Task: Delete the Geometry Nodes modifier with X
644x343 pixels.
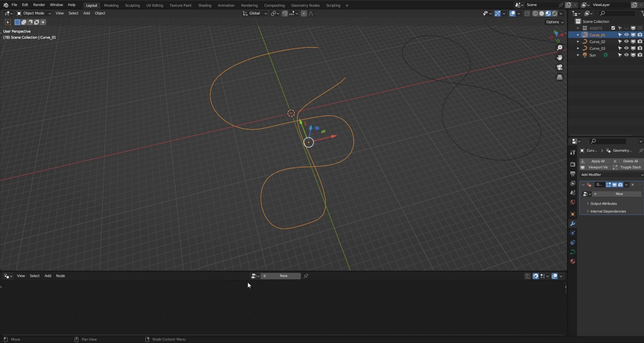Action: 633,185
